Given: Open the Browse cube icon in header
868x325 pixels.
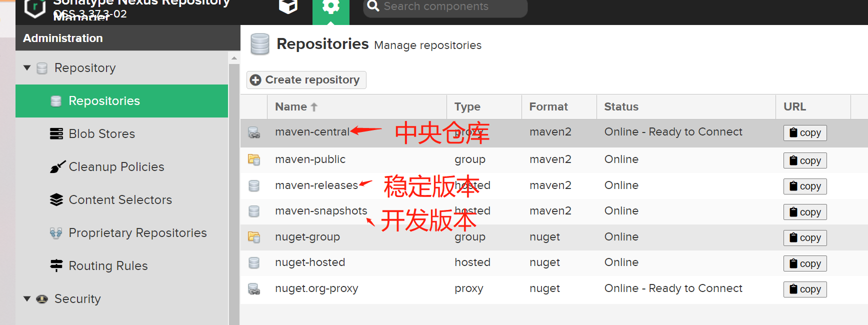Looking at the screenshot, I should click(288, 6).
